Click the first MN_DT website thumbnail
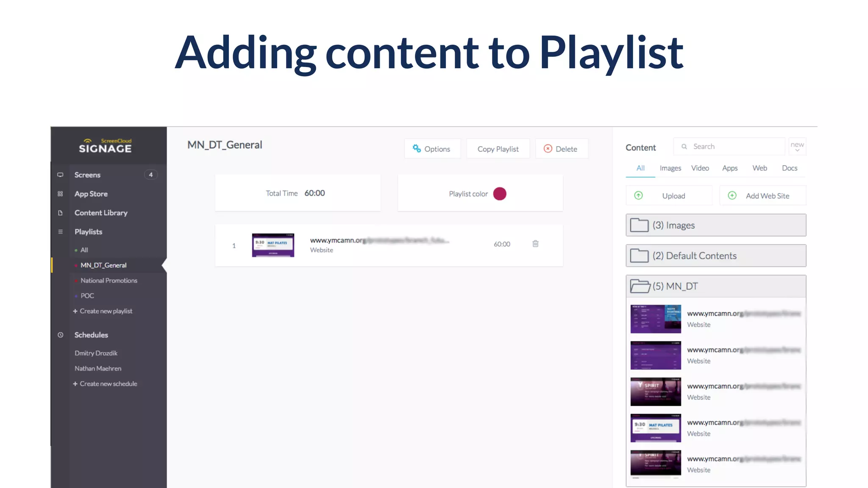Screen dimensions: 868x488 point(656,319)
